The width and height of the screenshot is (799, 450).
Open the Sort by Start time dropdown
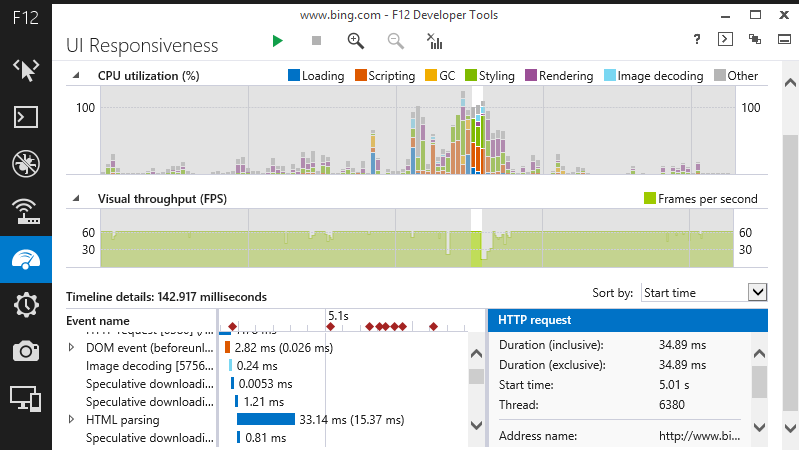pos(757,293)
